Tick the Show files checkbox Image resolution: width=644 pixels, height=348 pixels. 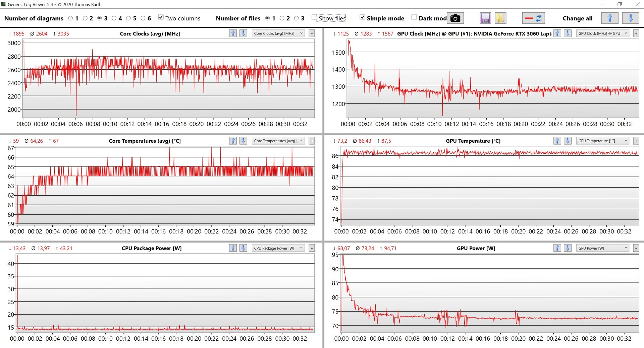tap(314, 17)
